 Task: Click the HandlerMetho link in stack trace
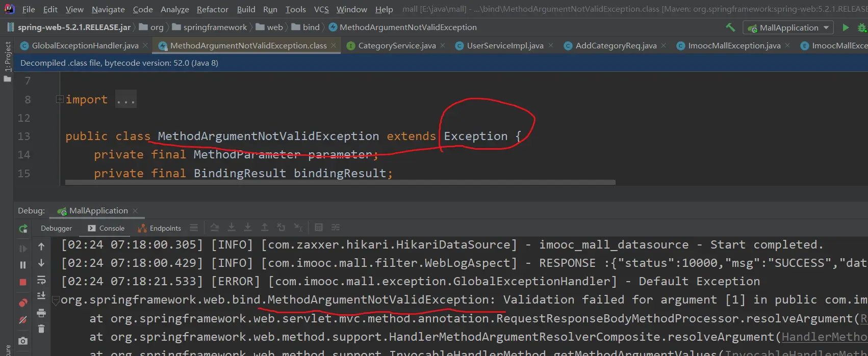[825, 337]
